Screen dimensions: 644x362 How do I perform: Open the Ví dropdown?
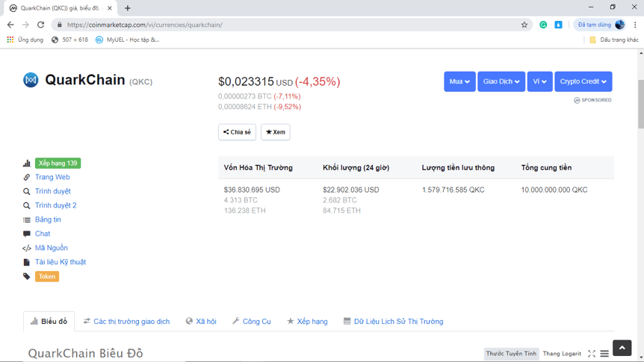(539, 81)
